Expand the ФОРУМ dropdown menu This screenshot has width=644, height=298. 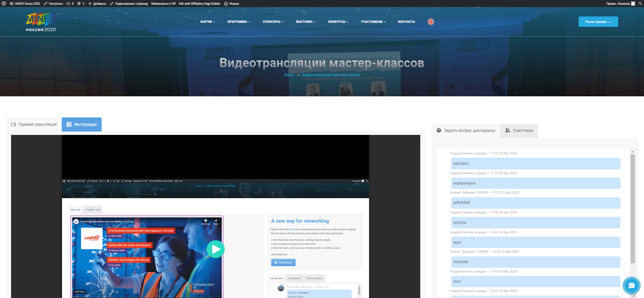coord(207,22)
